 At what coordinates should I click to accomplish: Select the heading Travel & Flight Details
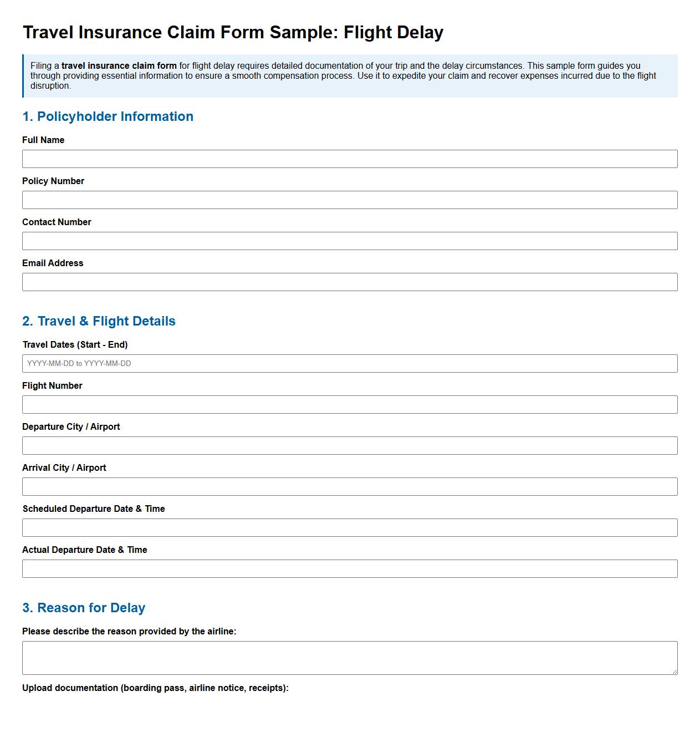pyautogui.click(x=99, y=321)
